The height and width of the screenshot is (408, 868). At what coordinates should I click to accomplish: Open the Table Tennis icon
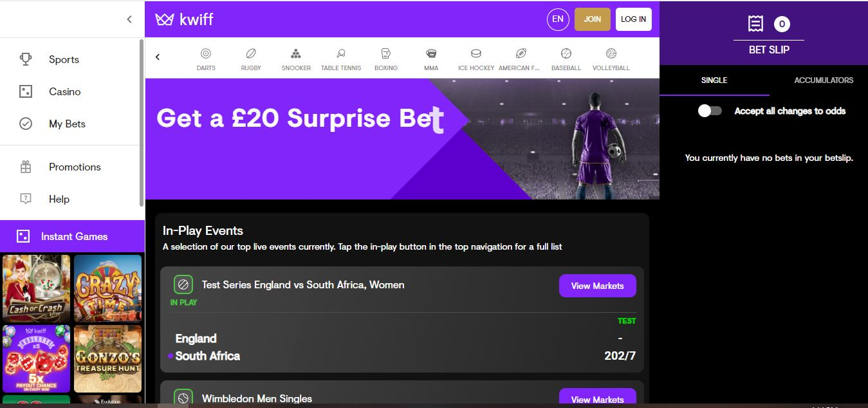coord(341,54)
